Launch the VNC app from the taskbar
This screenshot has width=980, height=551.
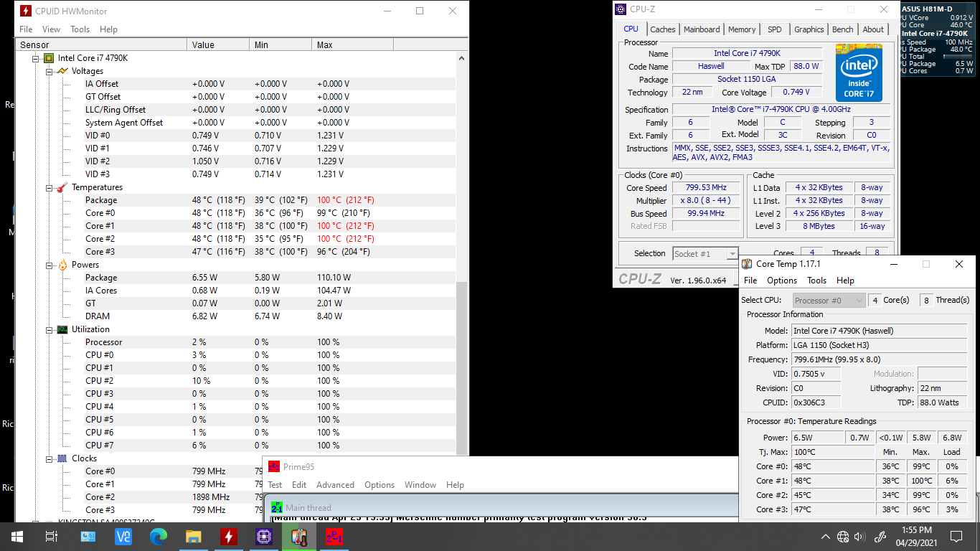pos(123,536)
